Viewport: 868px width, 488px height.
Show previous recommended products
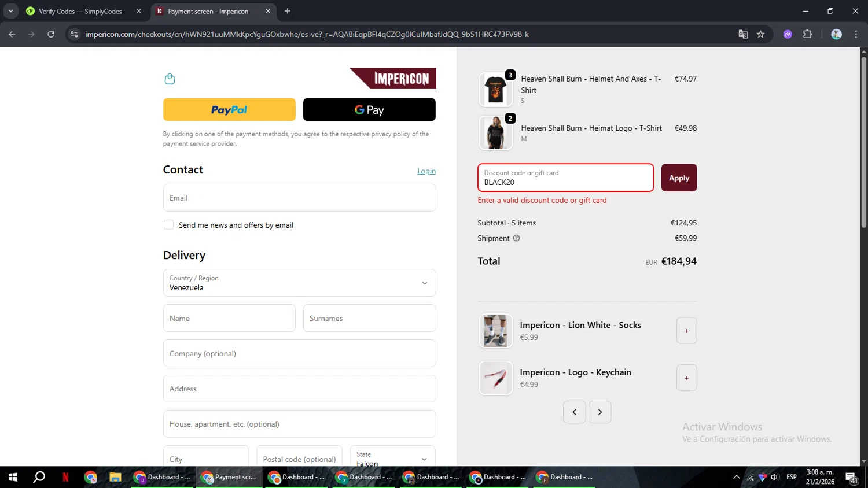[x=575, y=412]
